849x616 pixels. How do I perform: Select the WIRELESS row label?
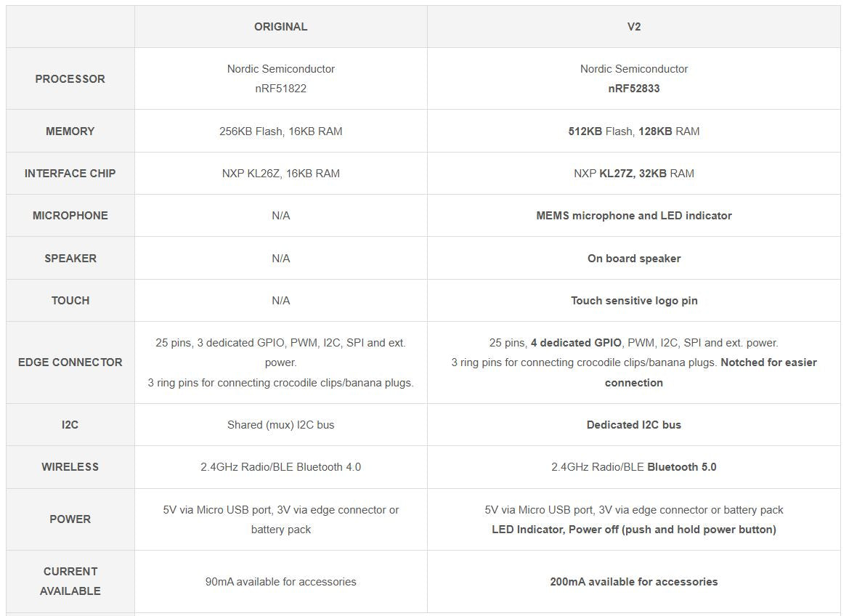point(70,467)
